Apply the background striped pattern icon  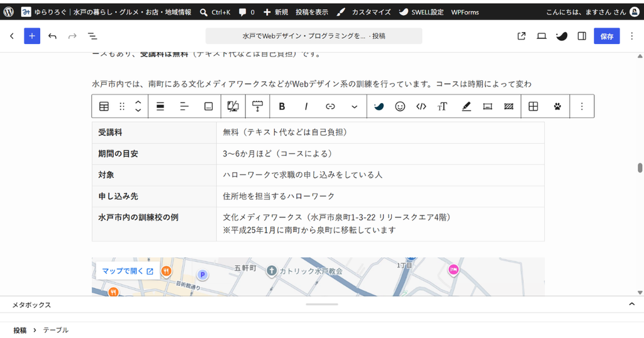pyautogui.click(x=509, y=106)
